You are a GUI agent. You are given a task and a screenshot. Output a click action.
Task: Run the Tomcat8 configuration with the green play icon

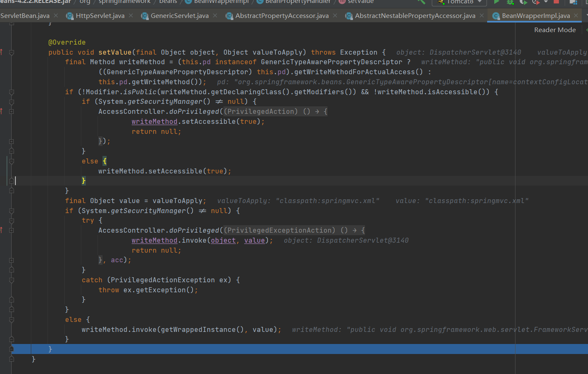(496, 2)
